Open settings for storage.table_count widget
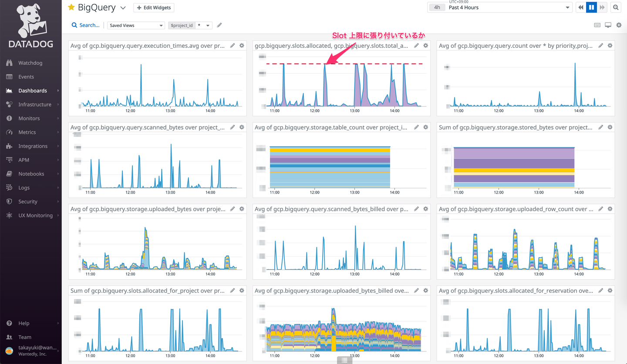Screen dimensions: 627x364 [426, 127]
